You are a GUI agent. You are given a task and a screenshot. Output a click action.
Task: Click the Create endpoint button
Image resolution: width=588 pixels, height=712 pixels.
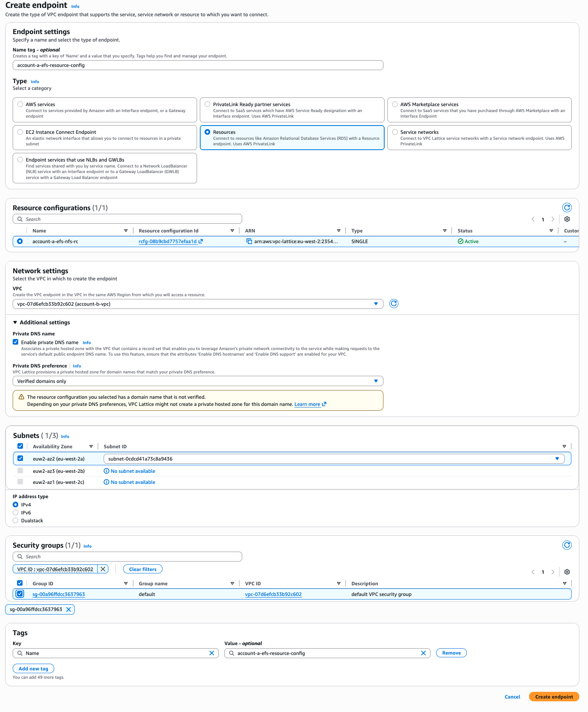pos(554,697)
